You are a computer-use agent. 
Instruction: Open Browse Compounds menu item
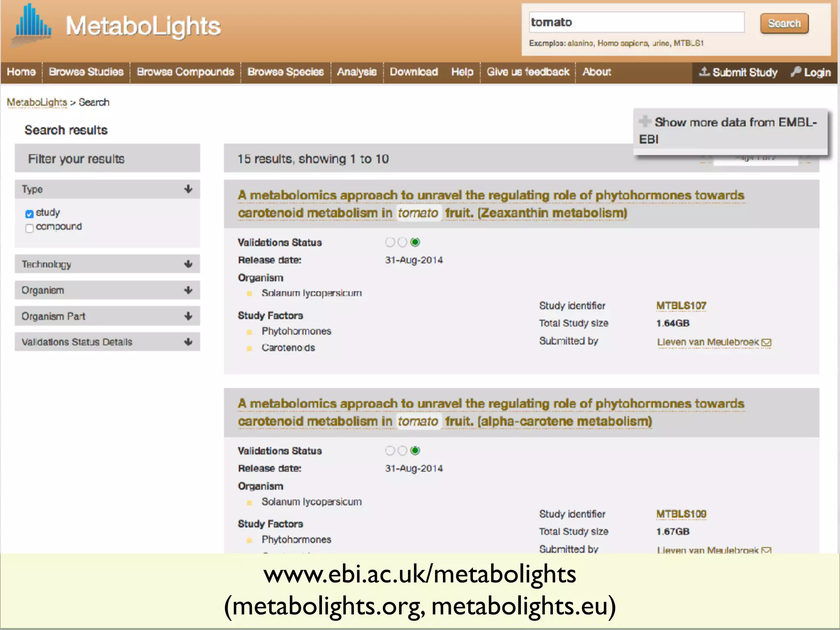click(x=185, y=72)
